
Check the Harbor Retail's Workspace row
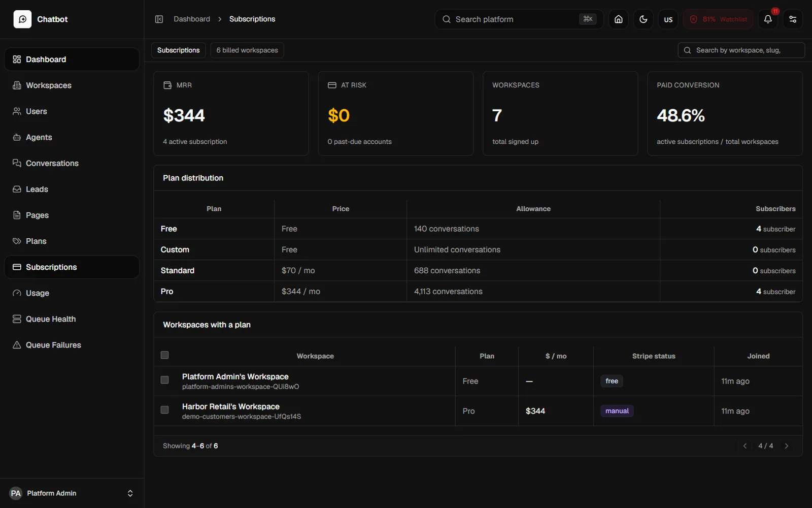tap(164, 410)
